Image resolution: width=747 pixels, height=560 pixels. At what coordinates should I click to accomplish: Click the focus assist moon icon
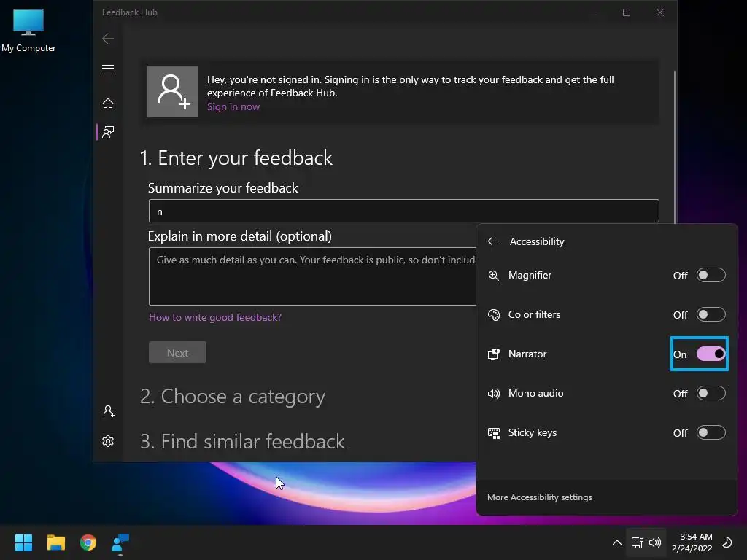click(x=727, y=542)
